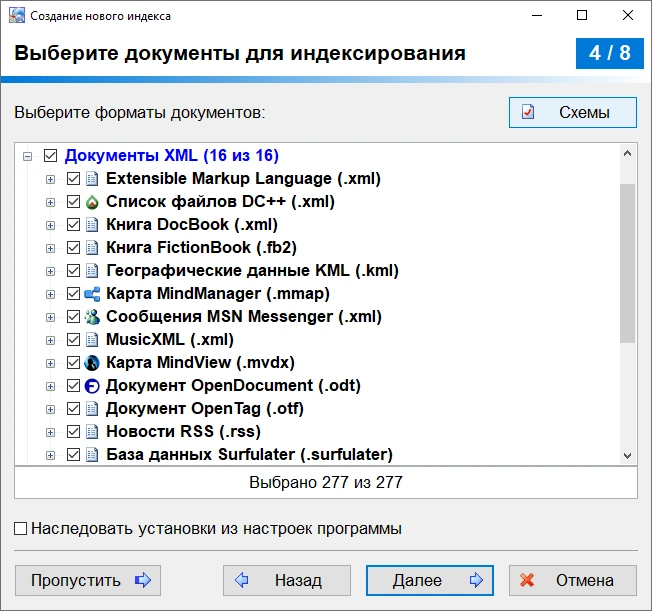Uncheck Extensible Markup Language (.xml) checkbox
This screenshot has width=652, height=611.
pyautogui.click(x=74, y=179)
